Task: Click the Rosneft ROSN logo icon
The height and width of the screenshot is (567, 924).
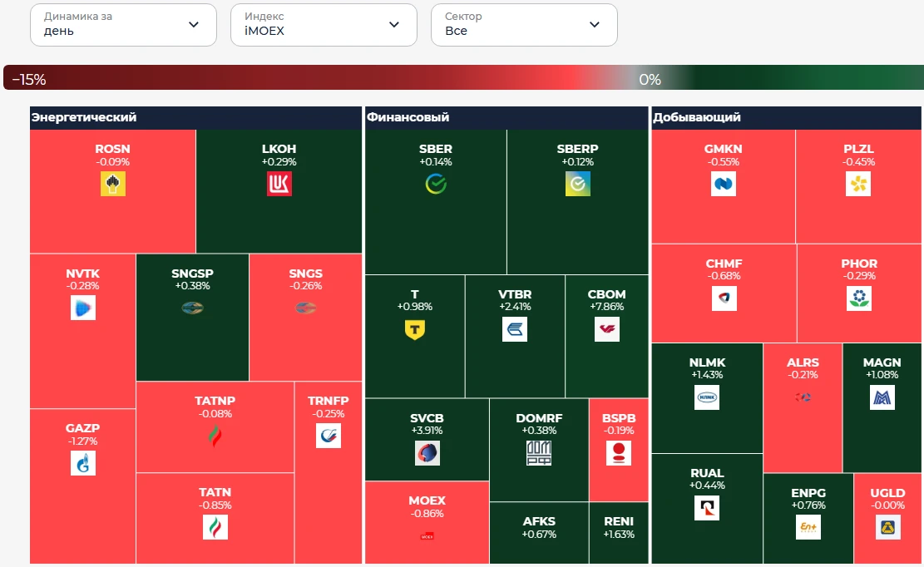Action: click(x=112, y=184)
